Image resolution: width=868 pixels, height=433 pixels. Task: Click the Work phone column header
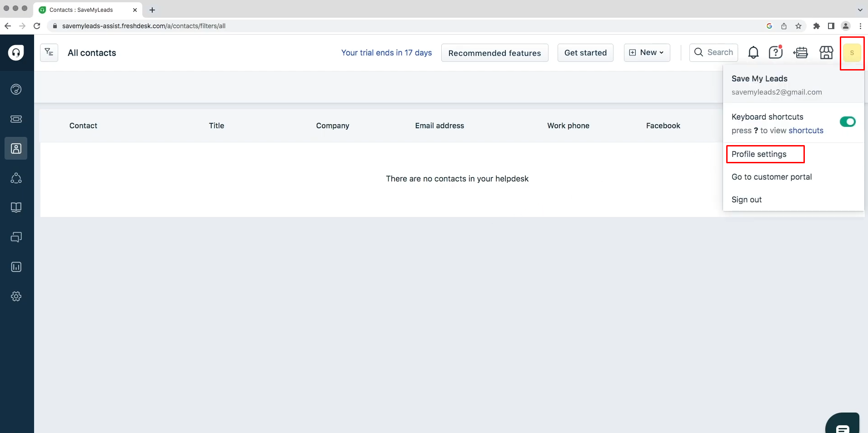[x=568, y=126]
